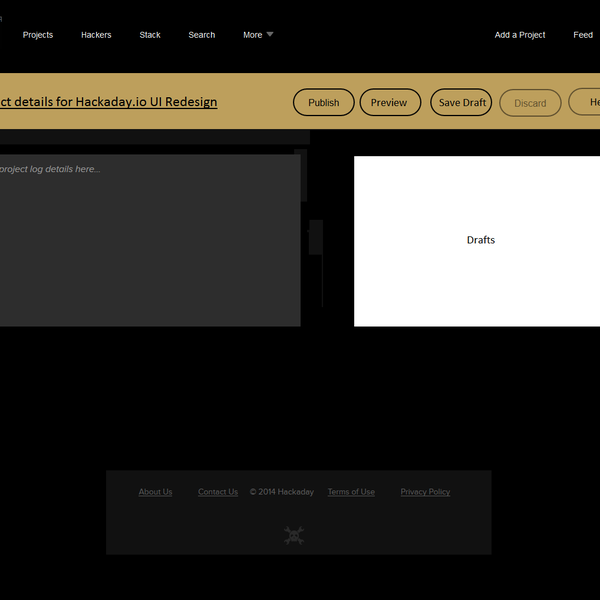This screenshot has height=600, width=600.
Task: Open the Add a Project link
Action: point(520,35)
